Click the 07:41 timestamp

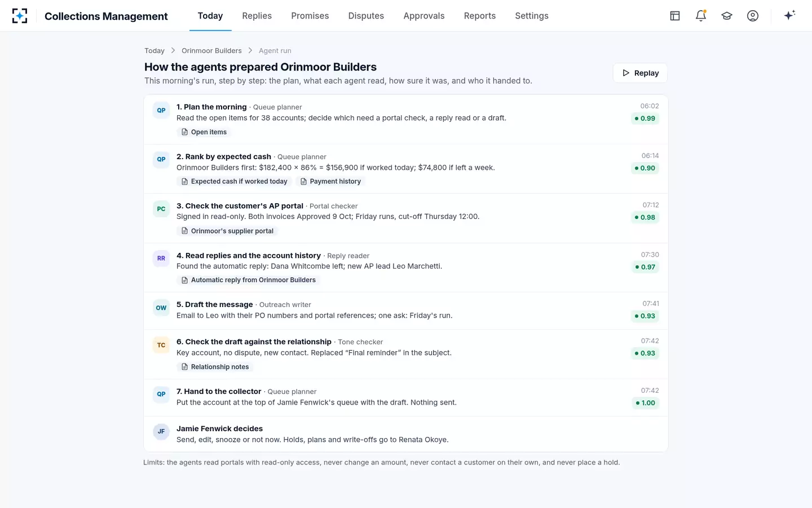pos(651,304)
